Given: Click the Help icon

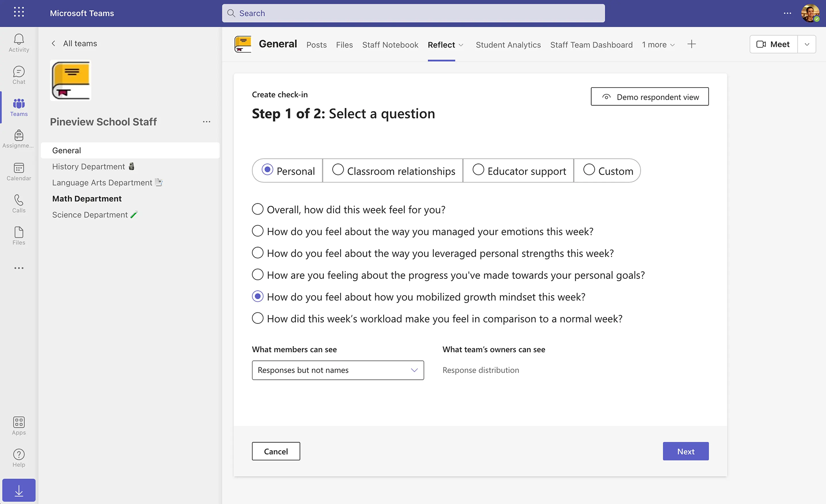Looking at the screenshot, I should pos(19,456).
